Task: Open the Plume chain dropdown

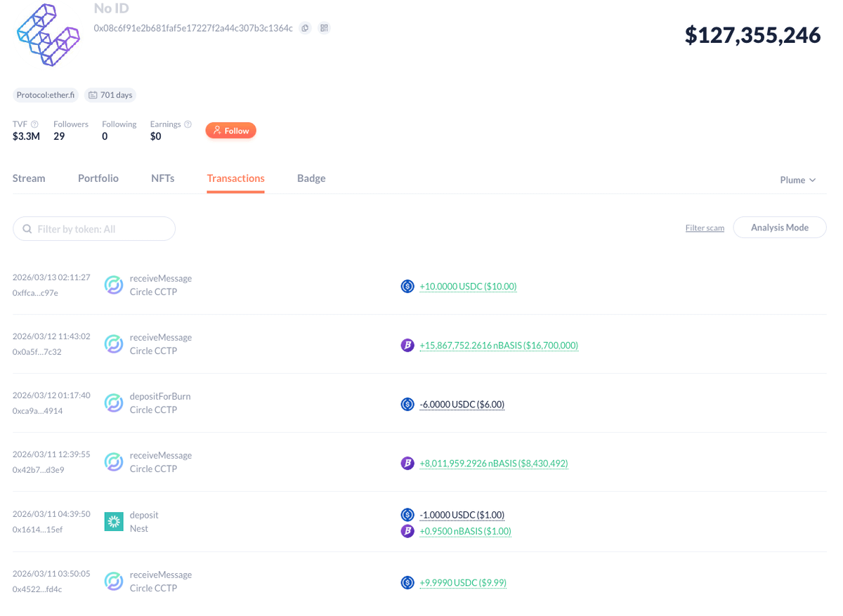Action: point(798,181)
